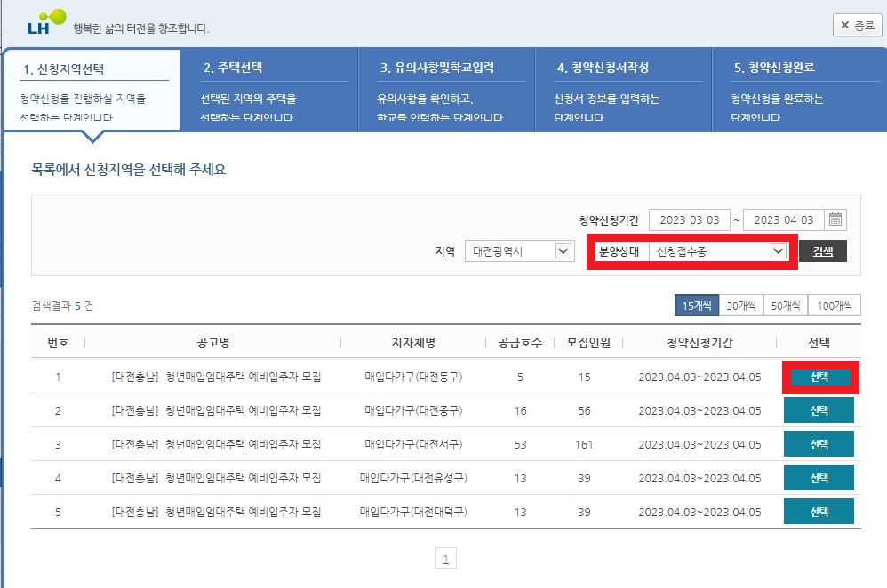Switch to 30개씩 page size
The width and height of the screenshot is (887, 588).
coord(743,305)
